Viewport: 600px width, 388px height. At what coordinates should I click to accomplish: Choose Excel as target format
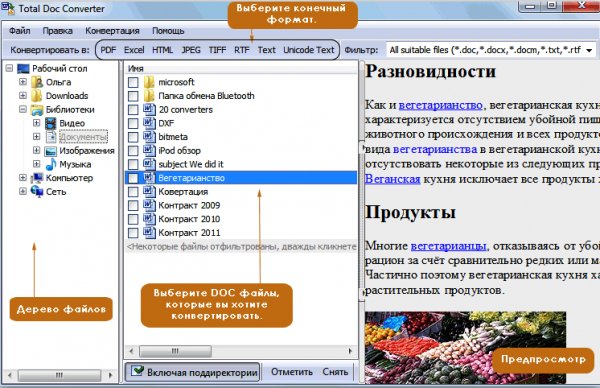point(134,50)
